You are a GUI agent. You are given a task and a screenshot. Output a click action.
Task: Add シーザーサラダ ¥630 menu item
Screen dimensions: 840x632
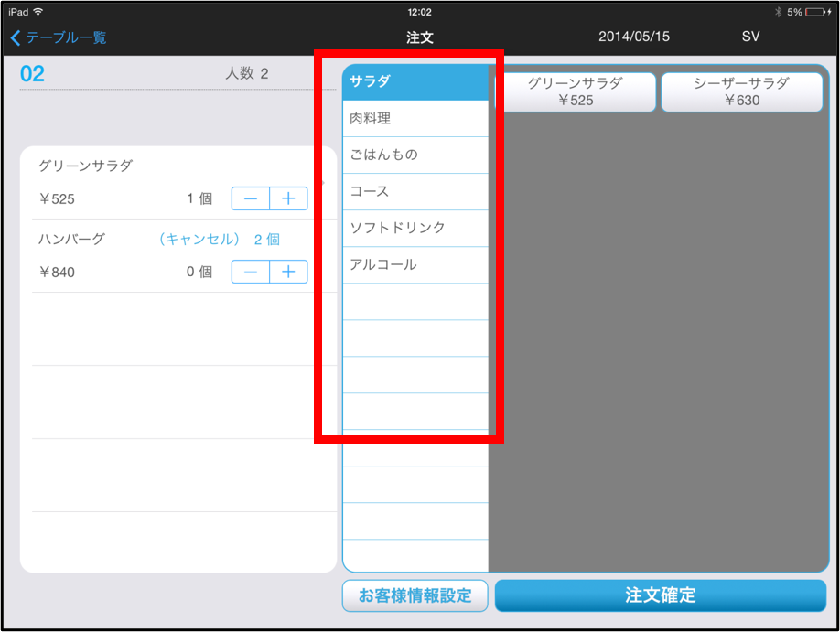[x=742, y=92]
